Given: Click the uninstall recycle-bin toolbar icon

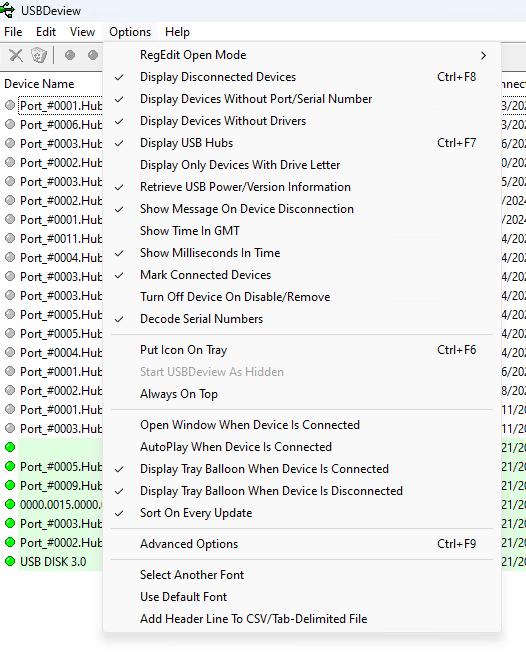Looking at the screenshot, I should tap(39, 55).
